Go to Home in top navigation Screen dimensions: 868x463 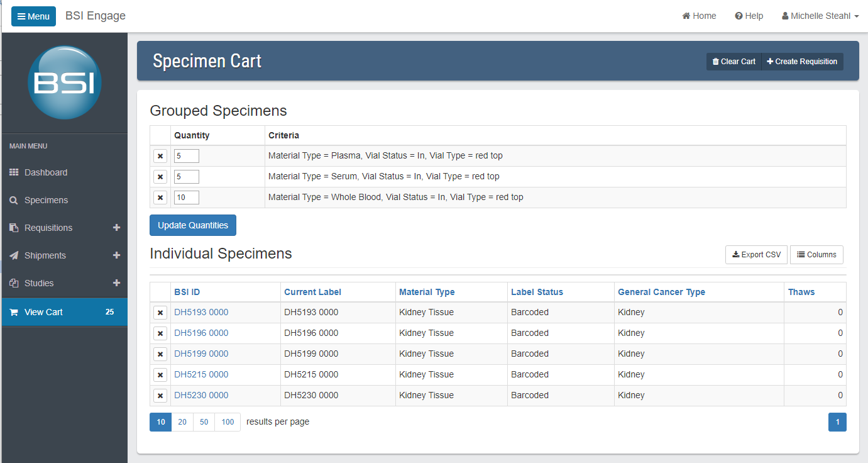(x=699, y=16)
